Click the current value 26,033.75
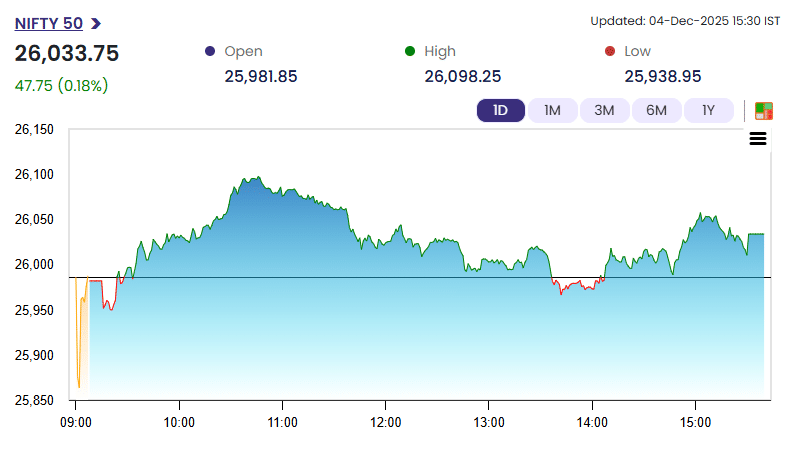This screenshot has height=450, width=787. coord(67,53)
